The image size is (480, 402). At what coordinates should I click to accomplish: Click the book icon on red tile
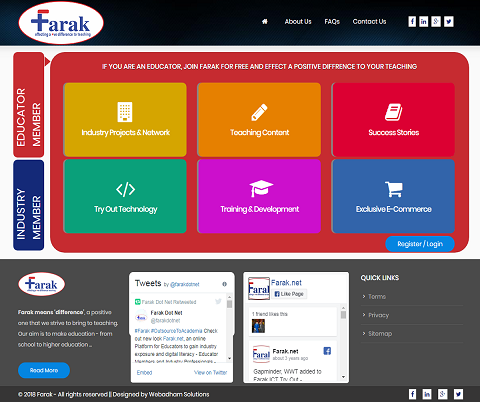click(x=393, y=112)
